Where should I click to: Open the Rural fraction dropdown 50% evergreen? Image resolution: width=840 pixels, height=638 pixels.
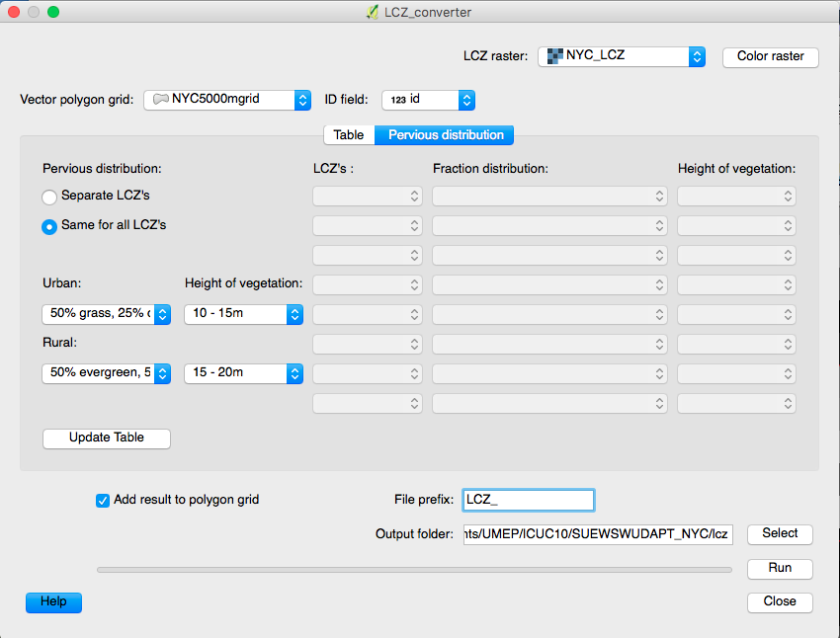tap(106, 373)
